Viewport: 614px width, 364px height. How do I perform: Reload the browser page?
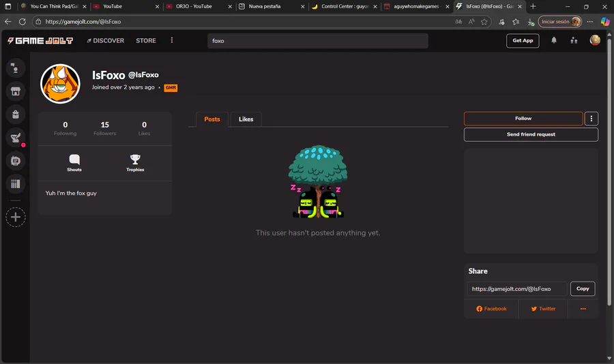[23, 22]
